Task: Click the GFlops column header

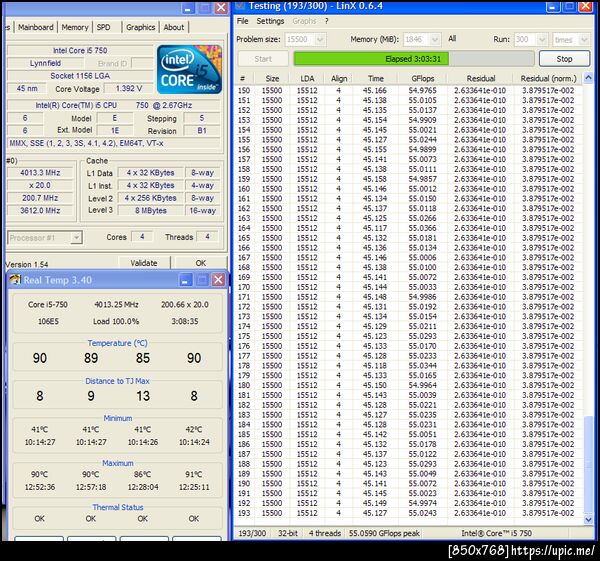Action: coord(422,78)
